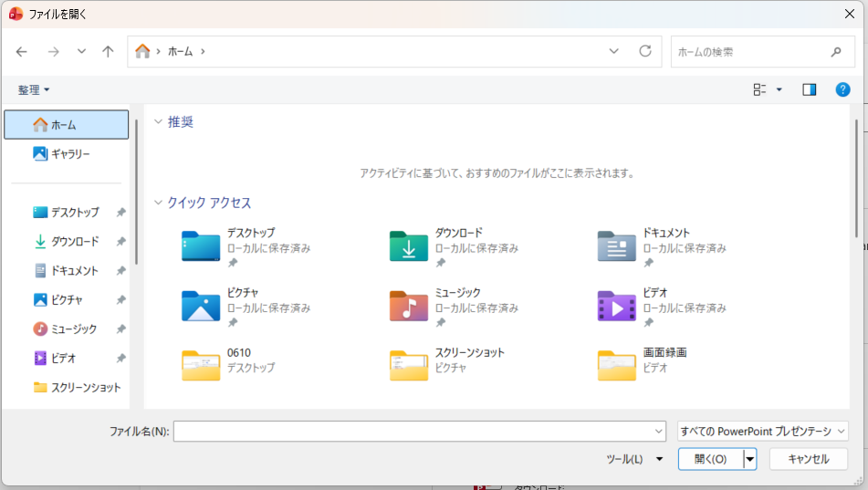Collapse the 推奨 section
The image size is (868, 490).
158,121
